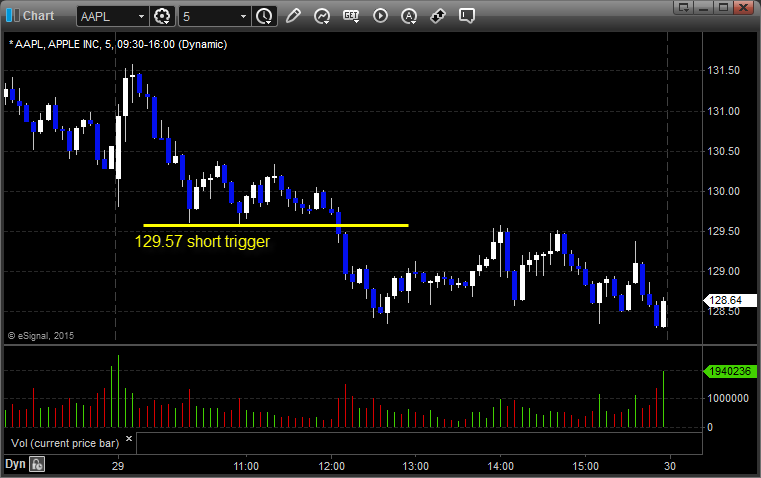Image resolution: width=761 pixels, height=478 pixels.
Task: Close the Vol current price bar study
Action: coord(129,439)
